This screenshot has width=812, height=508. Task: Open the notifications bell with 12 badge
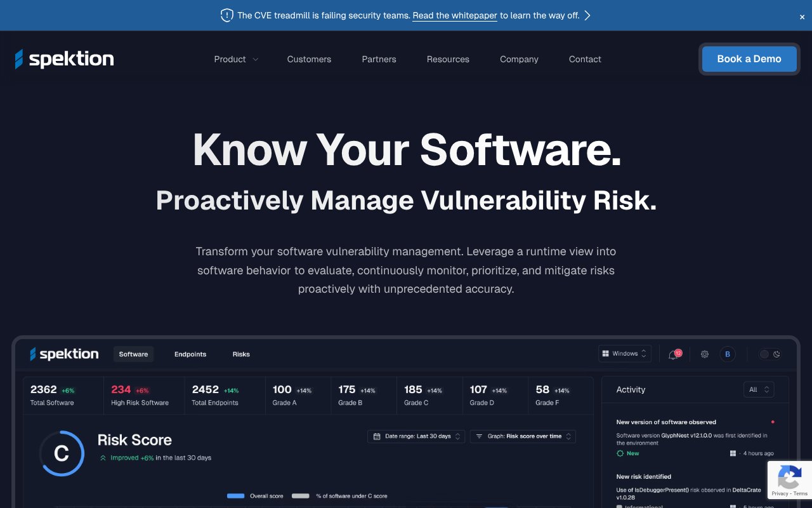(x=674, y=354)
